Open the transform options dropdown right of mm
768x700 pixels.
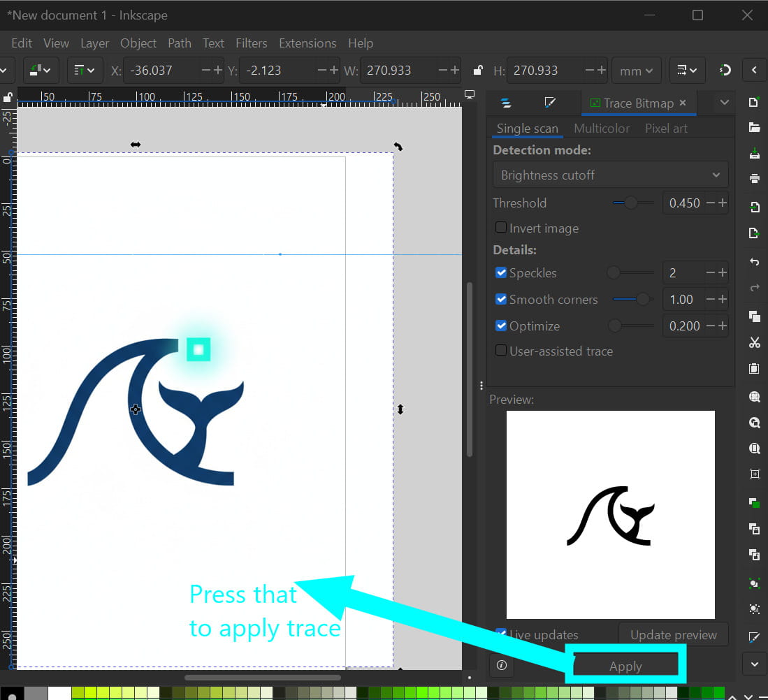pos(687,71)
